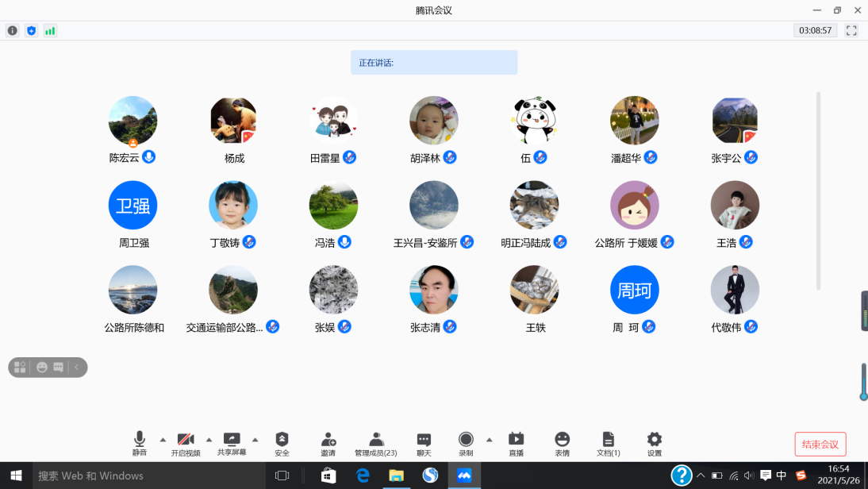
Task: Toggle 田雷星's muted microphone icon
Action: 349,157
